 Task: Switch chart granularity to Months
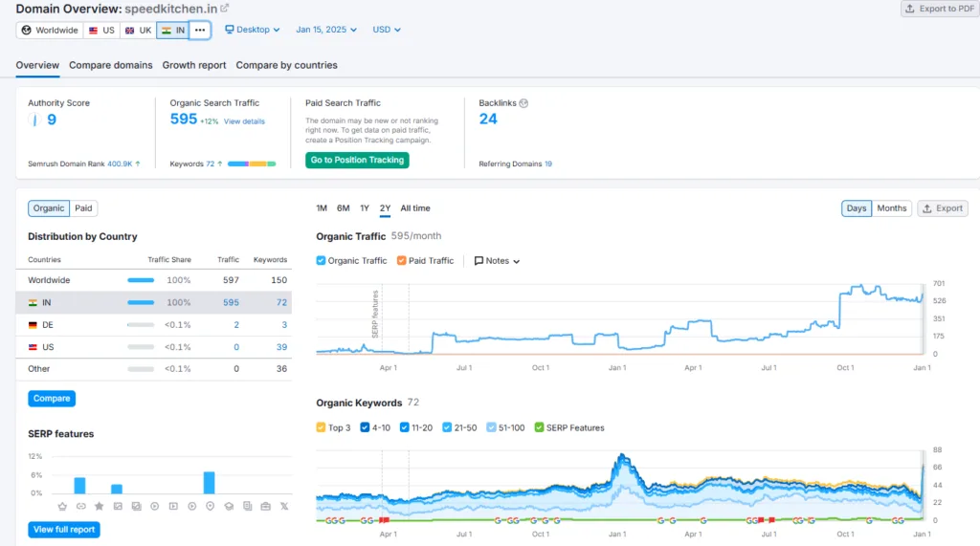(891, 208)
